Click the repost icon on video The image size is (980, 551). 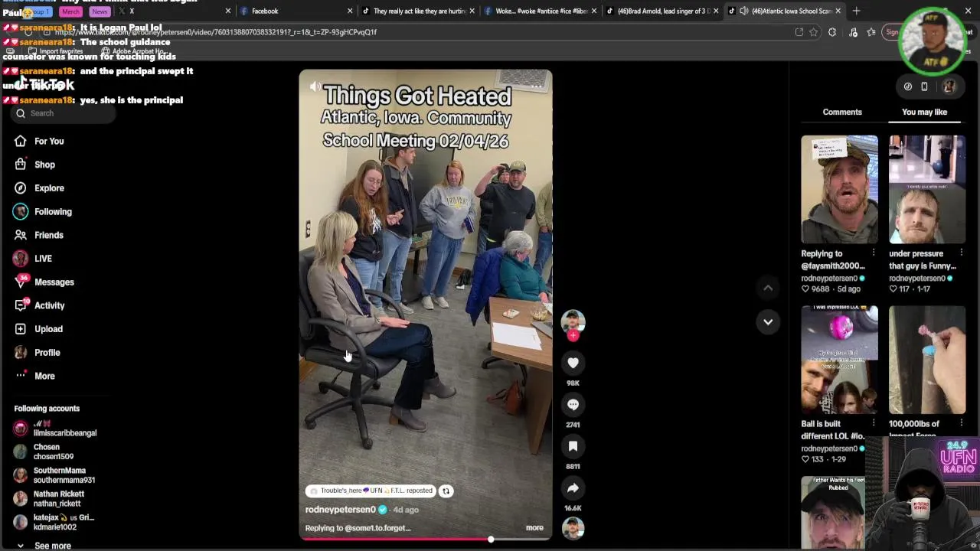[446, 491]
